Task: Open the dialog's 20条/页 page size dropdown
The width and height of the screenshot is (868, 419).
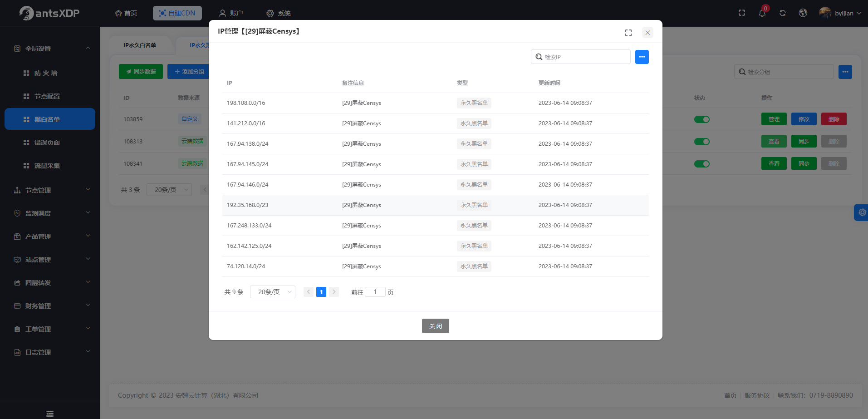Action: (x=273, y=292)
